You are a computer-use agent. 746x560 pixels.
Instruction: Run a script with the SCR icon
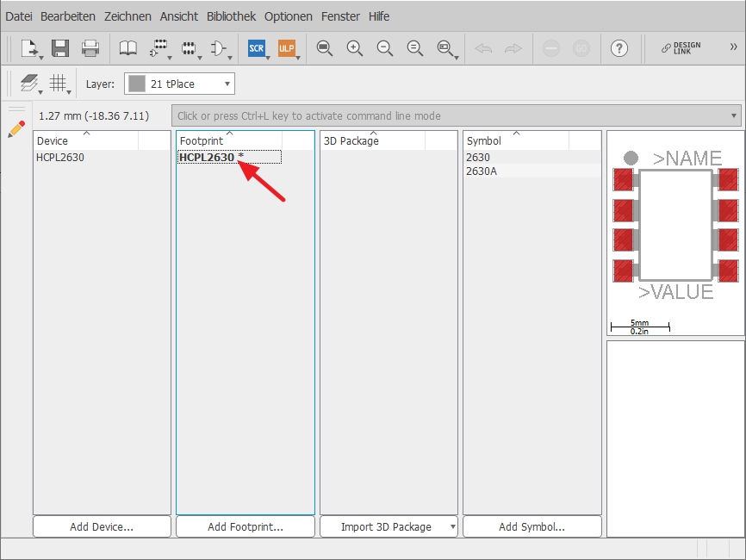(256, 48)
